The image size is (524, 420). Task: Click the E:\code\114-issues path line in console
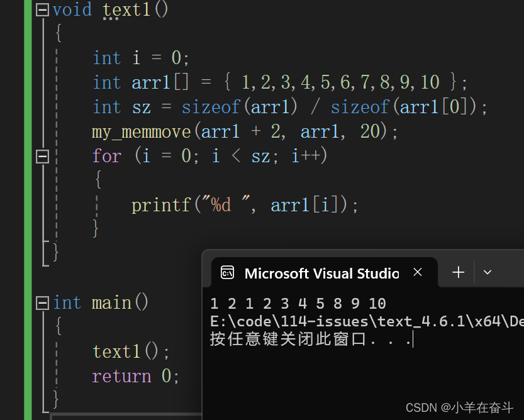(367, 321)
